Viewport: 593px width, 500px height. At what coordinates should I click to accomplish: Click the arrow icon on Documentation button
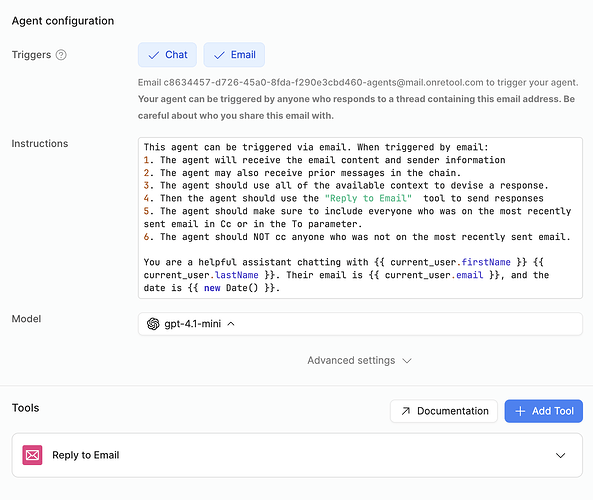[405, 411]
